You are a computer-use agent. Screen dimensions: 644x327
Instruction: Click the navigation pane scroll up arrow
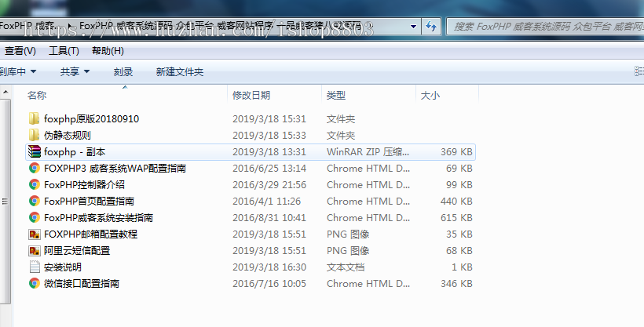pyautogui.click(x=5, y=92)
